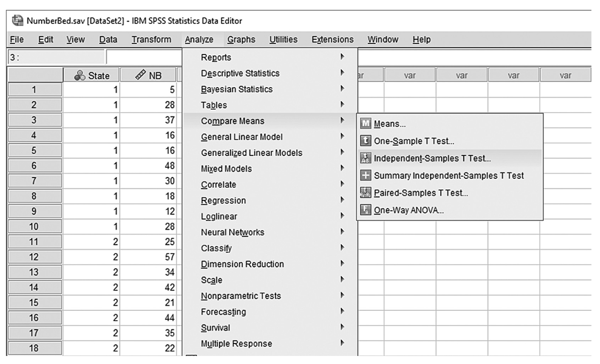Expand the Nonparametric Tests submenu
Image resolution: width=600 pixels, height=364 pixels.
pyautogui.click(x=270, y=296)
